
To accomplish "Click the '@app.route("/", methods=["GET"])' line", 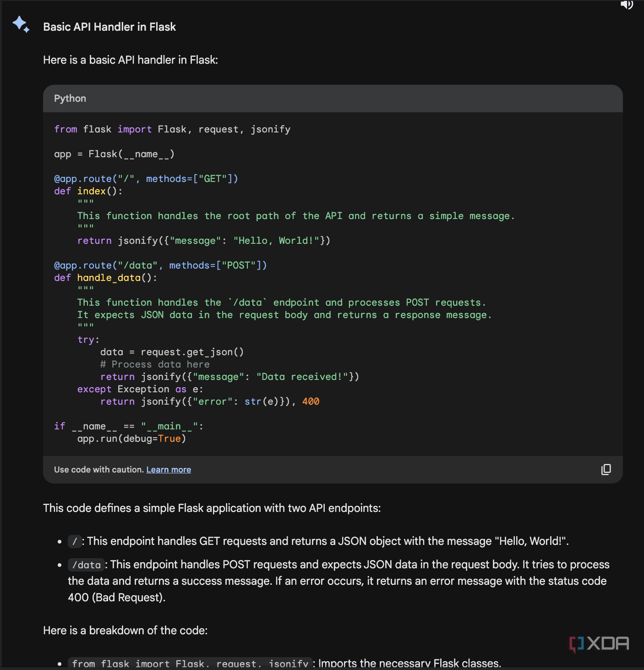I will click(x=146, y=179).
